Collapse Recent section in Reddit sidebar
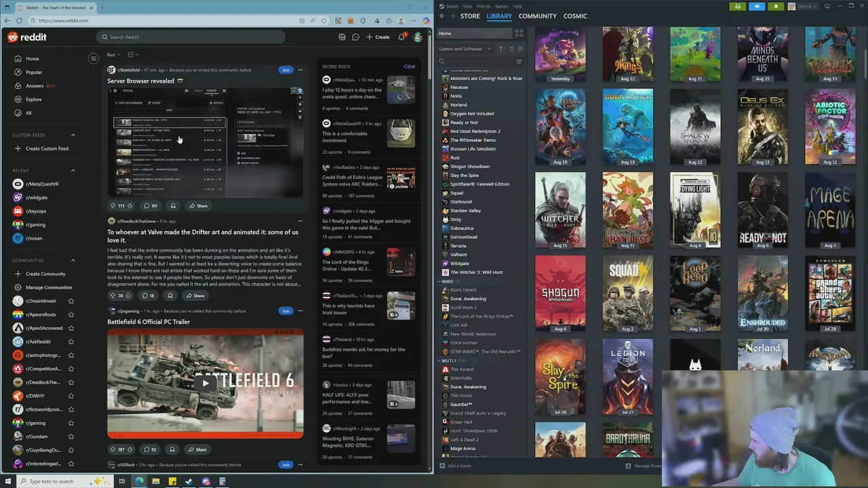Screen dimensions: 868x488 pos(73,171)
